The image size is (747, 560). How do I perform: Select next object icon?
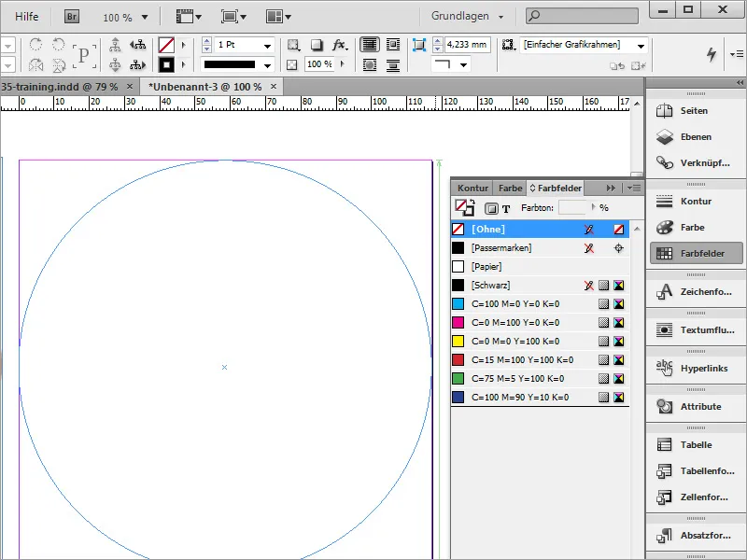(137, 64)
